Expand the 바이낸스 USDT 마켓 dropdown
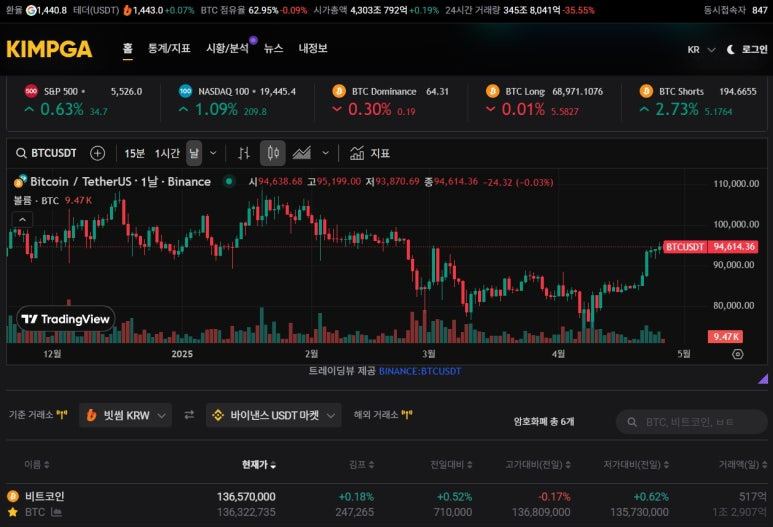773x527 pixels. point(274,416)
